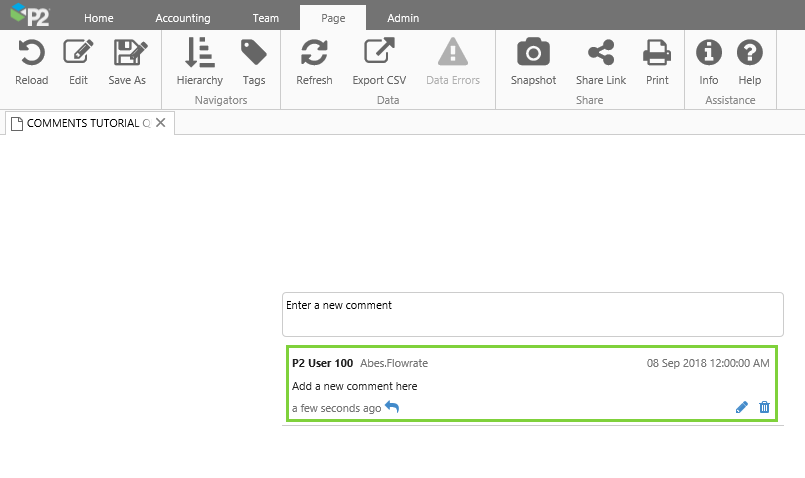Edit the comment with pencil icon

pyautogui.click(x=742, y=407)
